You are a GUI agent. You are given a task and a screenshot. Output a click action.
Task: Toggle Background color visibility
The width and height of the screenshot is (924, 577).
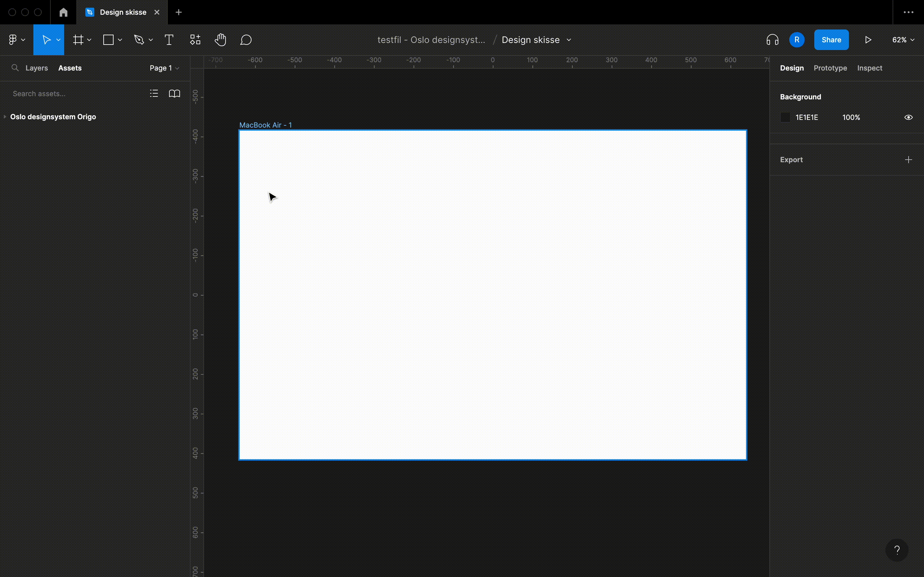908,117
